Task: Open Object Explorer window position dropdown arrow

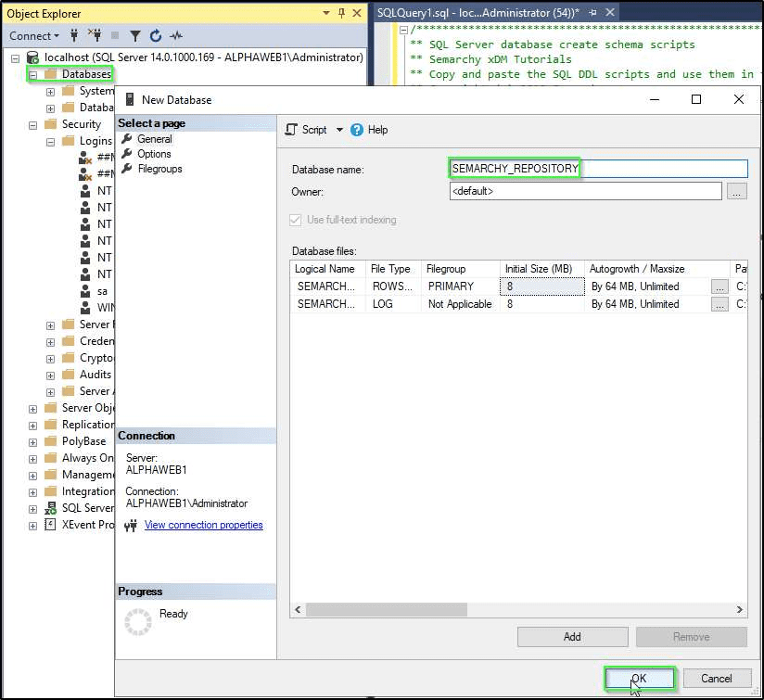Action: click(x=326, y=13)
